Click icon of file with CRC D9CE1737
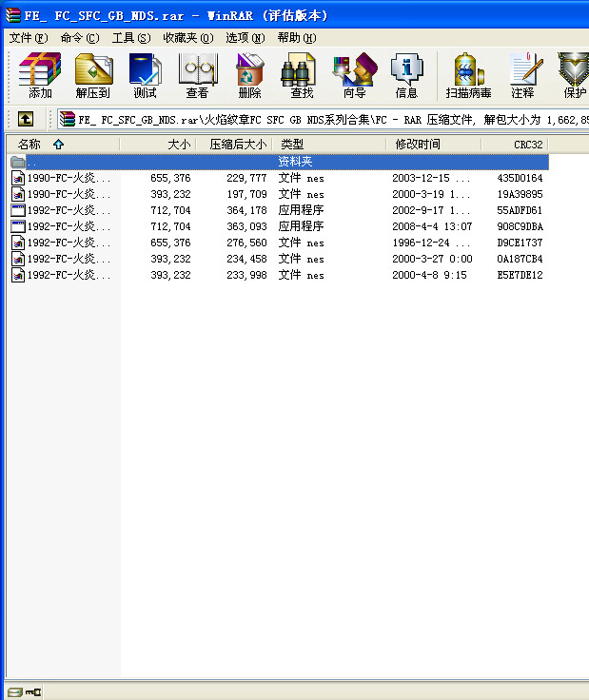 point(17,243)
